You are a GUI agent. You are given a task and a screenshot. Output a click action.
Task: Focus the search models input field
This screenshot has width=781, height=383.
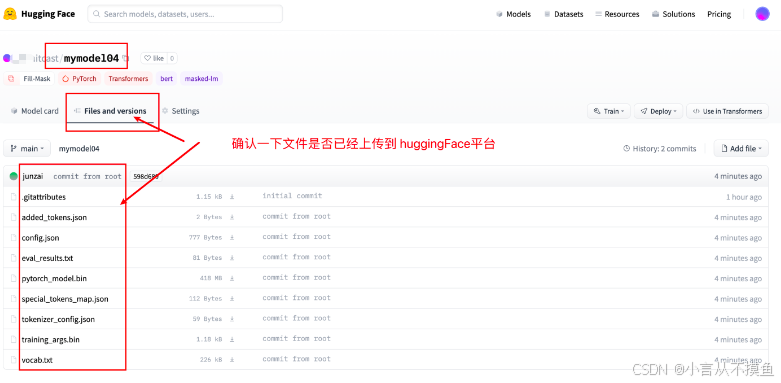click(185, 14)
